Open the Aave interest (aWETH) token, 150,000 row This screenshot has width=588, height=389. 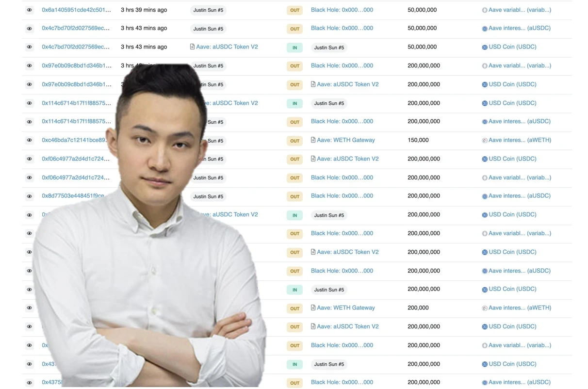click(520, 140)
